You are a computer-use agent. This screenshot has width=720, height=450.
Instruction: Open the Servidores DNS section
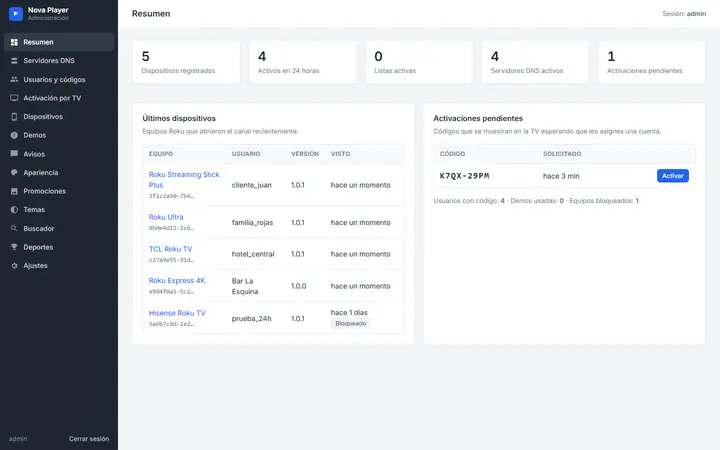pyautogui.click(x=59, y=61)
